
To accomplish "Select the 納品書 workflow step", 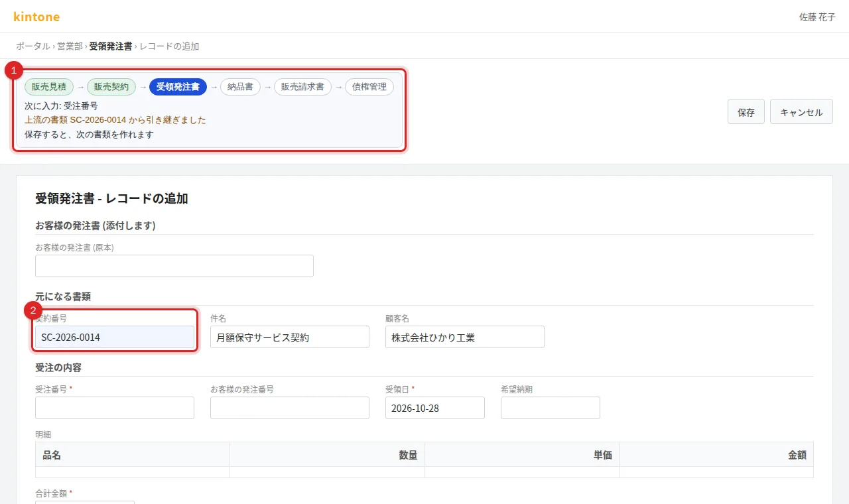I will (x=240, y=87).
